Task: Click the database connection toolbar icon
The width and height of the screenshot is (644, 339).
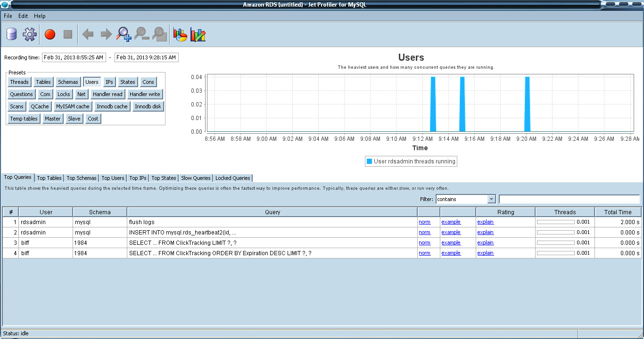Action: tap(11, 34)
